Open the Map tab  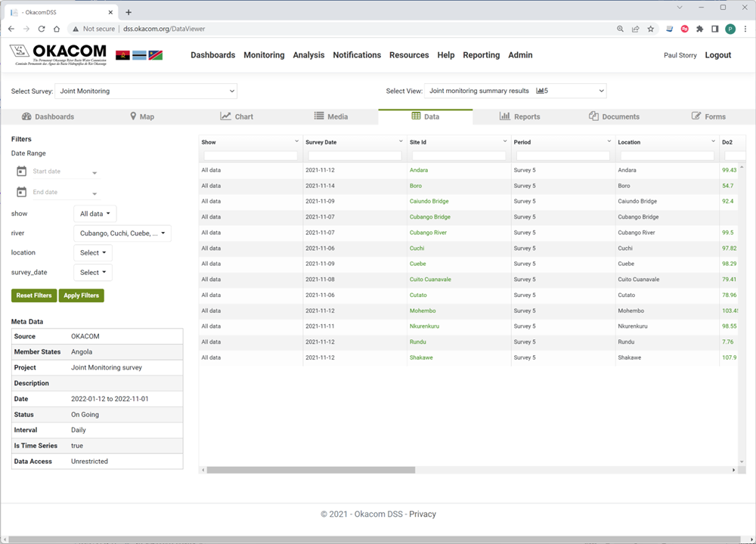[141, 116]
